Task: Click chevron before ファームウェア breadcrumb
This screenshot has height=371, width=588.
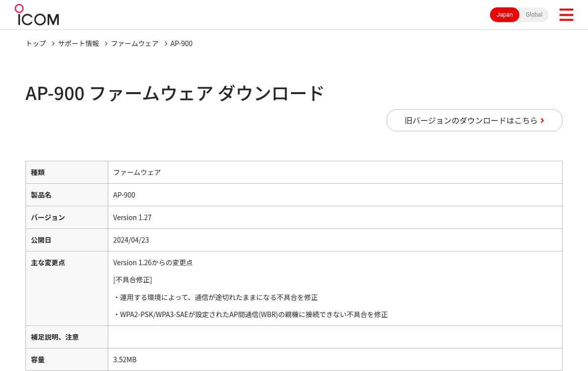Action: (105, 44)
